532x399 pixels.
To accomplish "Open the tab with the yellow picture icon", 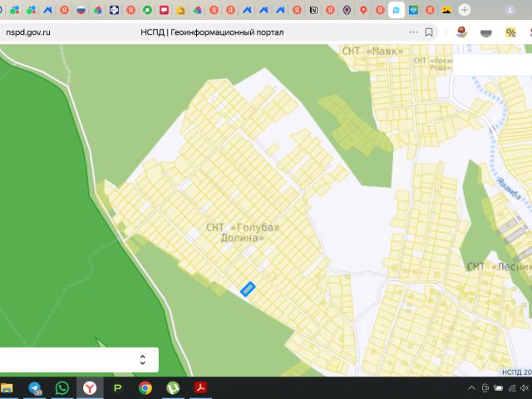I will tap(446, 10).
